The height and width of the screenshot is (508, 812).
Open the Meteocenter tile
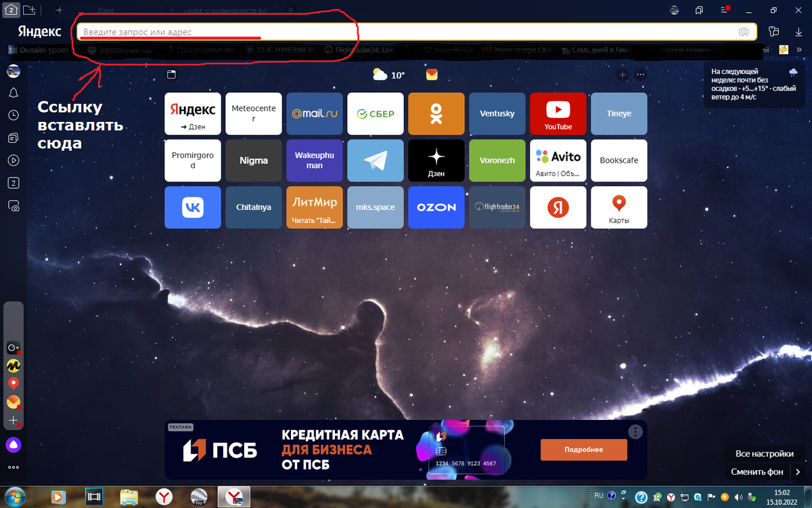point(254,114)
